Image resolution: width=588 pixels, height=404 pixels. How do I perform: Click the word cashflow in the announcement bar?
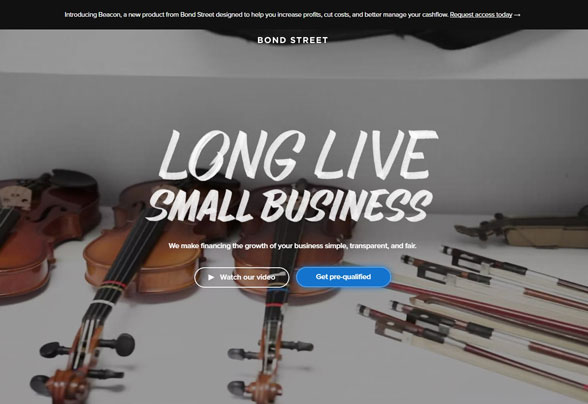(435, 15)
